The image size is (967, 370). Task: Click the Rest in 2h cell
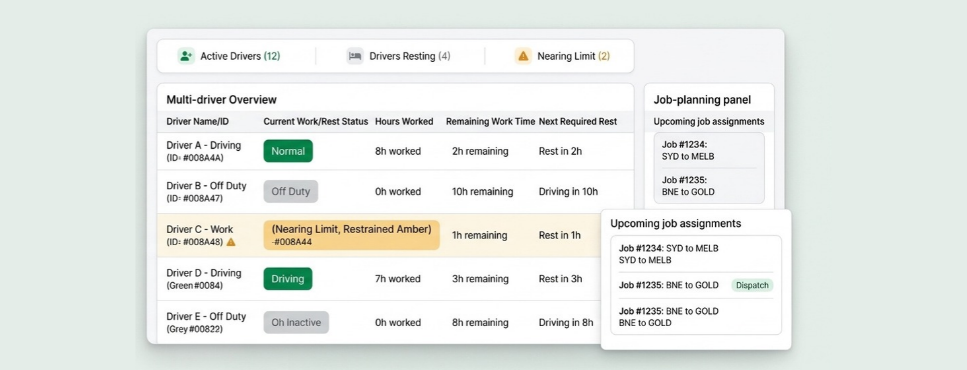click(560, 151)
